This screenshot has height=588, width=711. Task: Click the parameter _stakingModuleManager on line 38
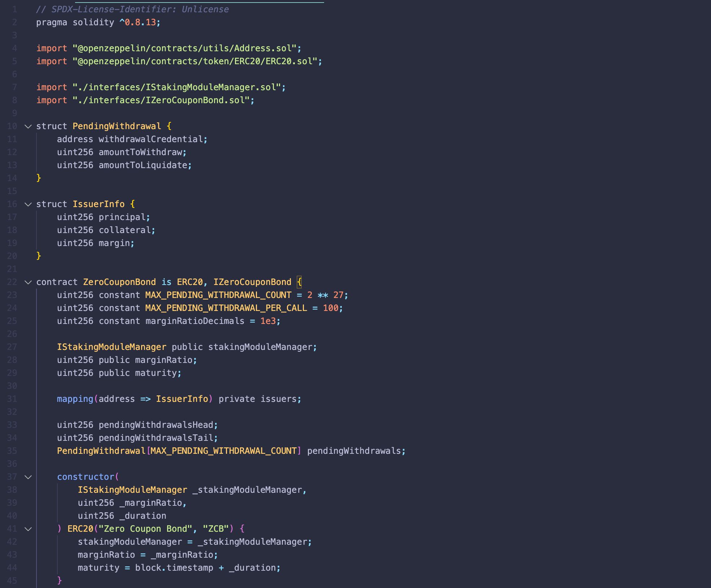tap(247, 490)
